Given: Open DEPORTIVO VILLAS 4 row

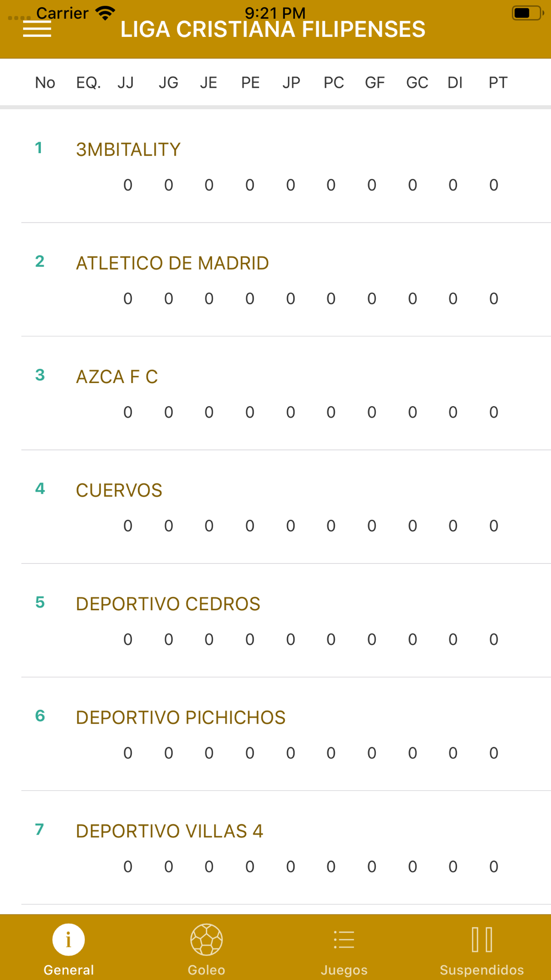Looking at the screenshot, I should (169, 831).
